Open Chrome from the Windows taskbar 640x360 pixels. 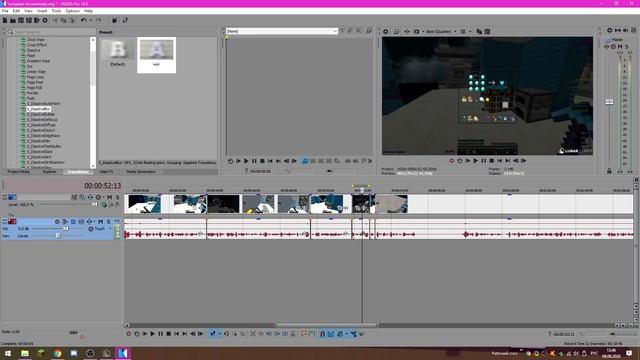tap(57, 353)
